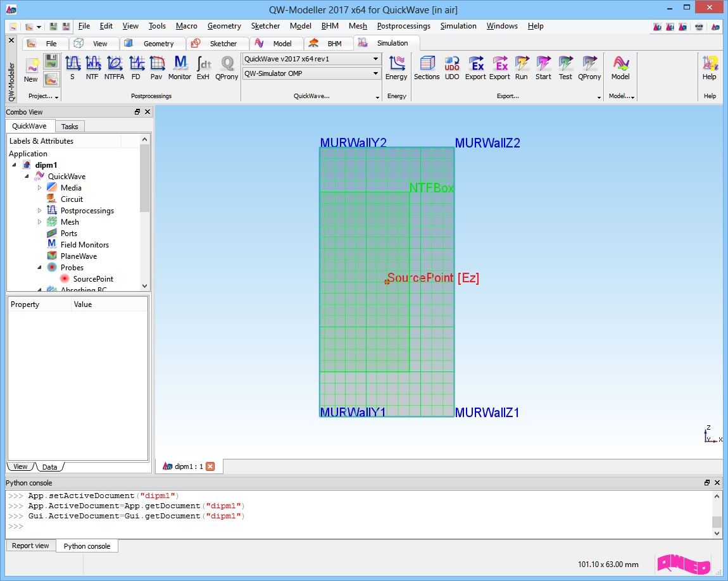Float the Combo View panel

[137, 112]
